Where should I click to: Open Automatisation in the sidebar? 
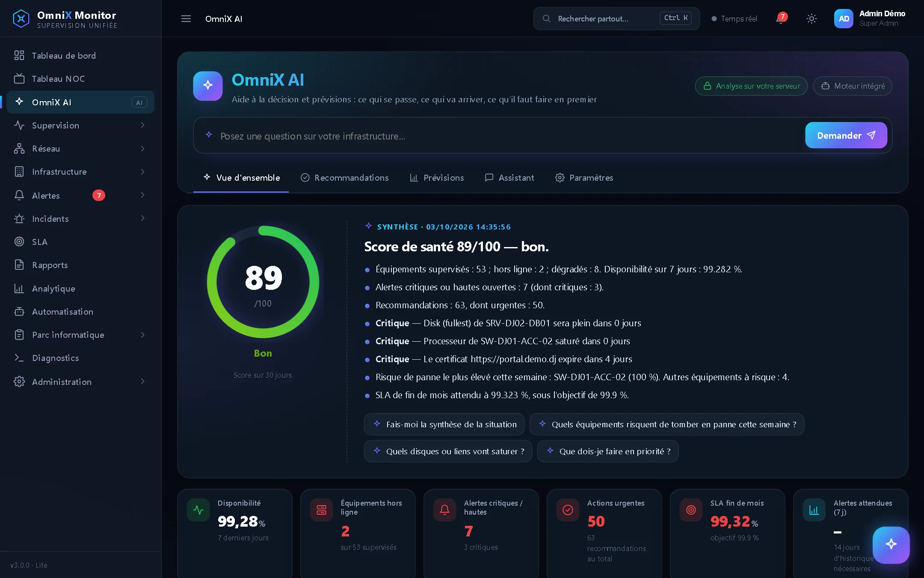[80, 312]
